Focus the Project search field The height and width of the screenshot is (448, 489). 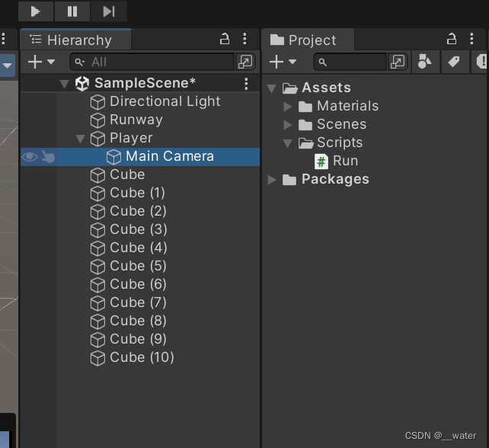(350, 62)
